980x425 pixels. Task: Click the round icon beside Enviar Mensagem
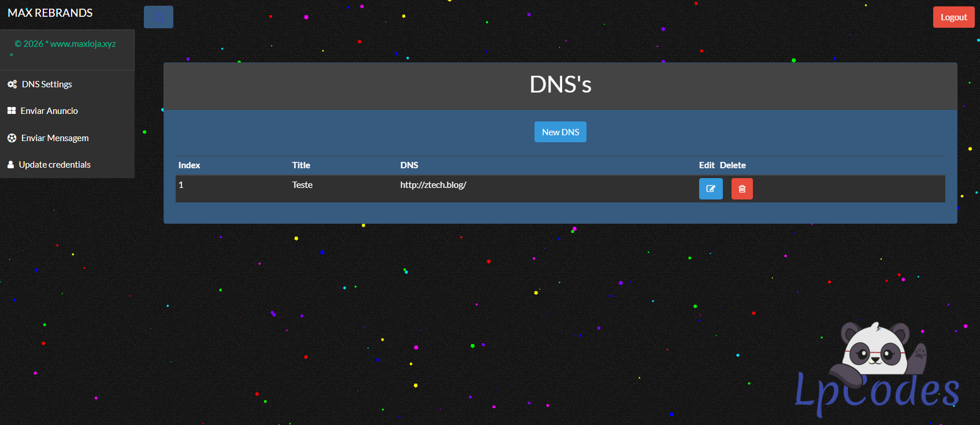(x=12, y=138)
